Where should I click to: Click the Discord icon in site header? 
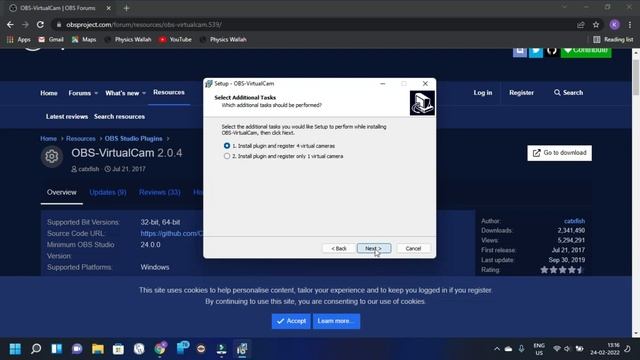coord(520,51)
